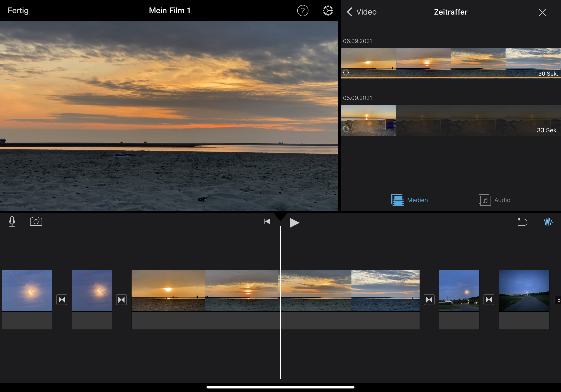Go back to the Video list
Image resolution: width=561 pixels, height=392 pixels.
pos(362,12)
